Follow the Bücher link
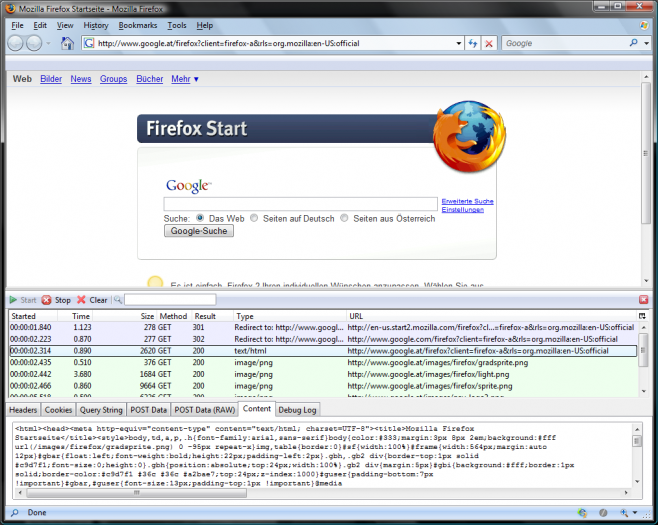Image resolution: width=658 pixels, height=525 pixels. pyautogui.click(x=149, y=79)
